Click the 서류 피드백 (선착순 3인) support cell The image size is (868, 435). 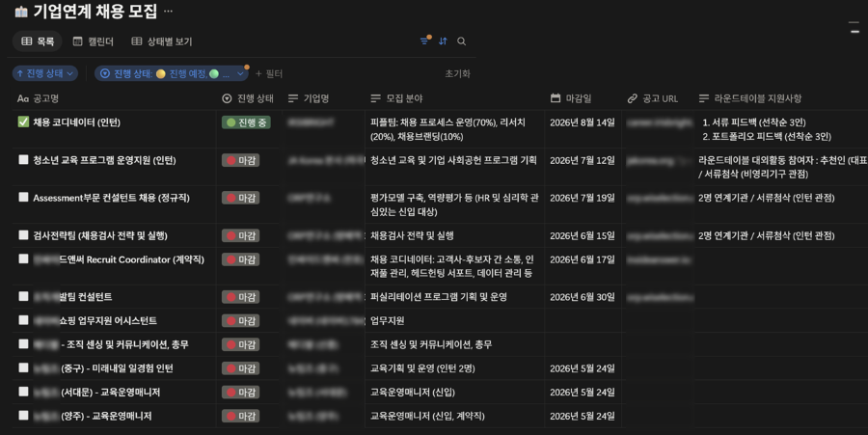point(754,122)
